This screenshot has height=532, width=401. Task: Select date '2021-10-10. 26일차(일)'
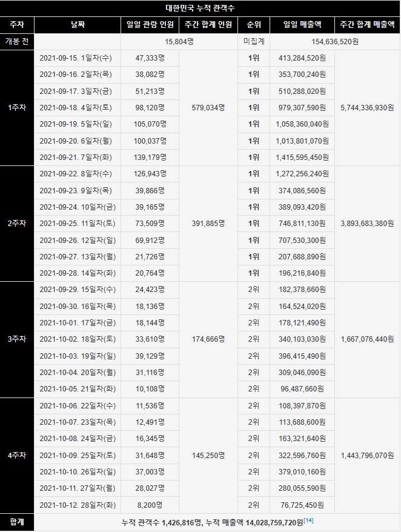click(78, 471)
